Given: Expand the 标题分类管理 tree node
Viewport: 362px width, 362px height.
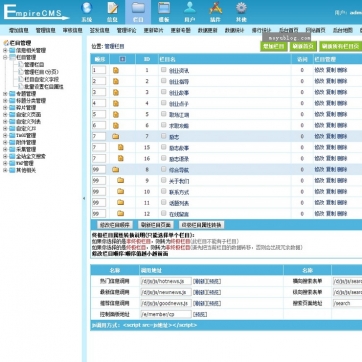Looking at the screenshot, I should pyautogui.click(x=5, y=101).
